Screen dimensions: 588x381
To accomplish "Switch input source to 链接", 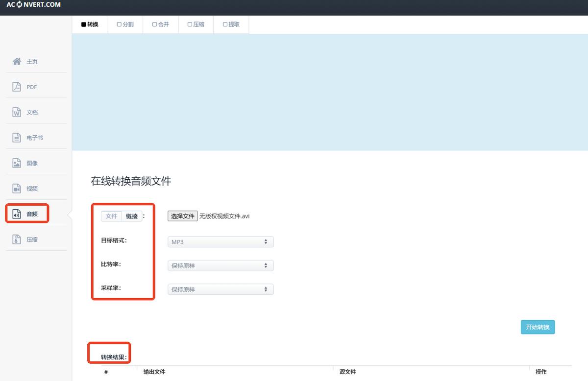I will pyautogui.click(x=132, y=216).
